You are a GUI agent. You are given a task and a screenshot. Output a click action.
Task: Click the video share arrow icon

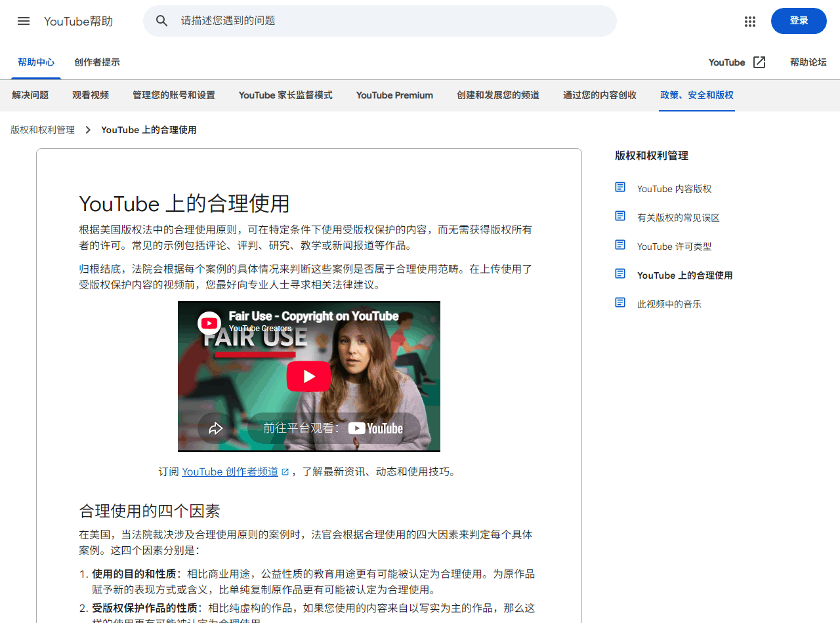pos(216,428)
